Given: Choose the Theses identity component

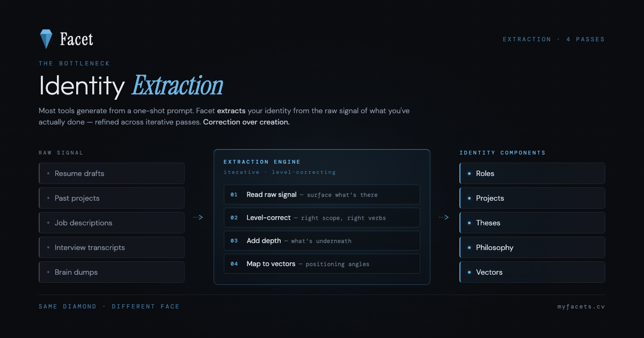Looking at the screenshot, I should click(x=532, y=223).
